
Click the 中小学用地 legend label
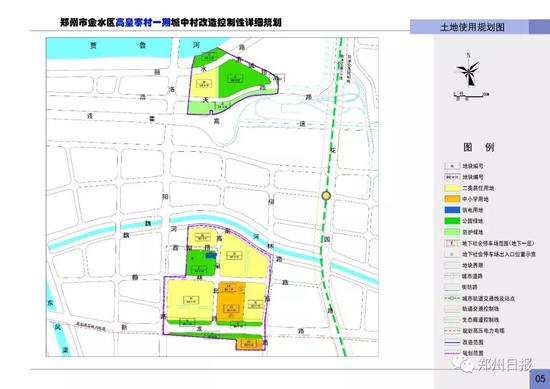475,199
